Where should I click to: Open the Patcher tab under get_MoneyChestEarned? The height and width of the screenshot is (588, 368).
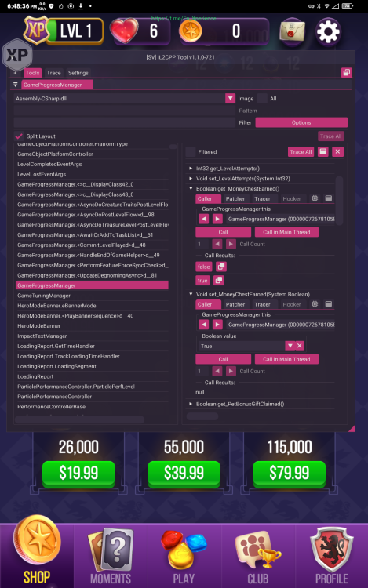[x=235, y=199]
